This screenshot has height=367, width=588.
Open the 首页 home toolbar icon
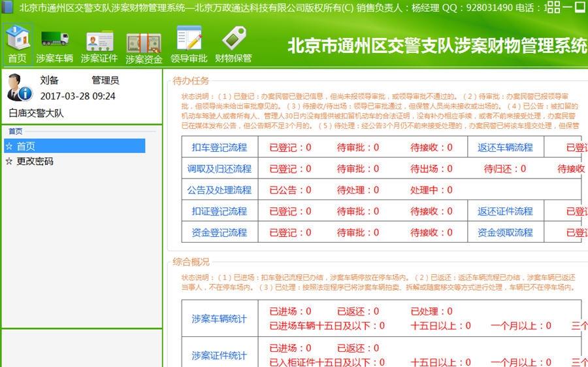pos(18,44)
